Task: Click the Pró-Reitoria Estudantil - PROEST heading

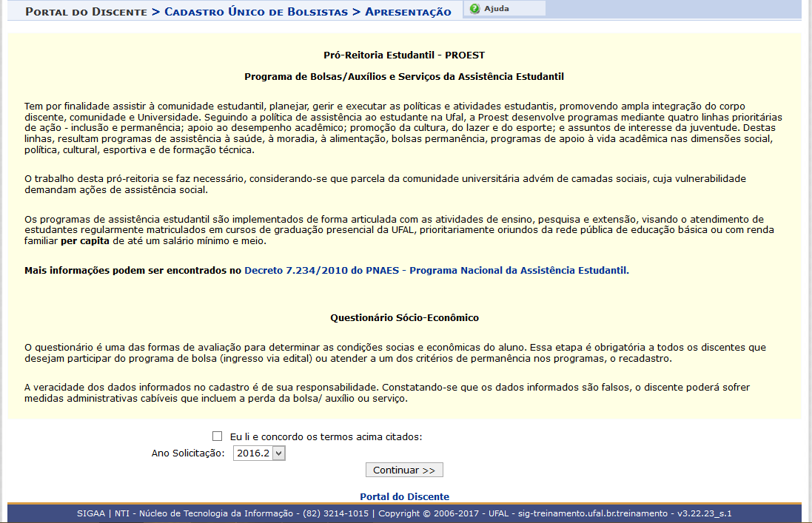Action: click(404, 55)
